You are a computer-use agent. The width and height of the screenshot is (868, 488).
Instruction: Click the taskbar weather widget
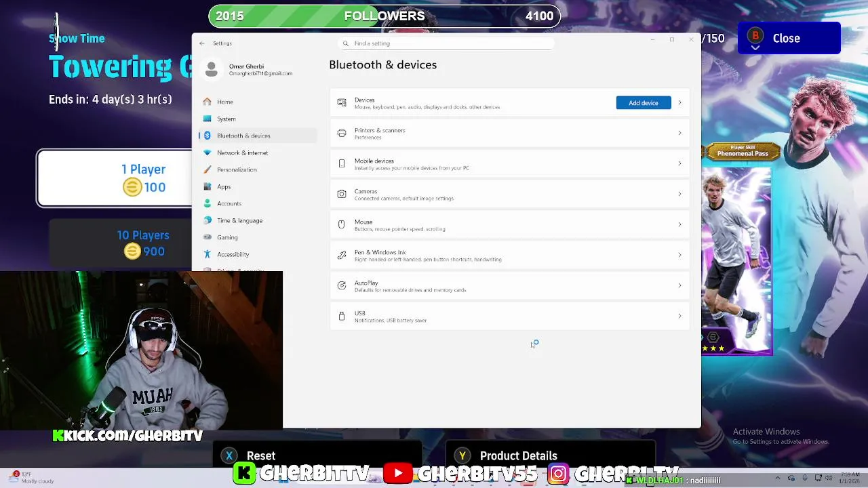click(33, 478)
